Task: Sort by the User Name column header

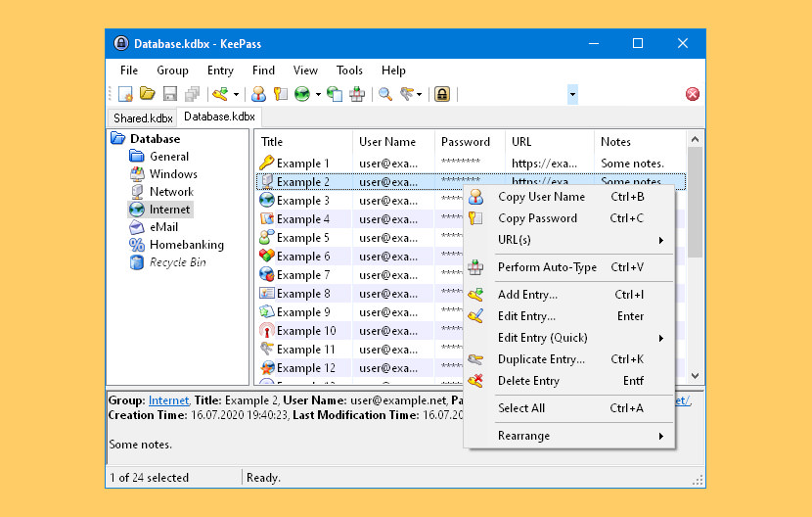Action: pos(393,142)
